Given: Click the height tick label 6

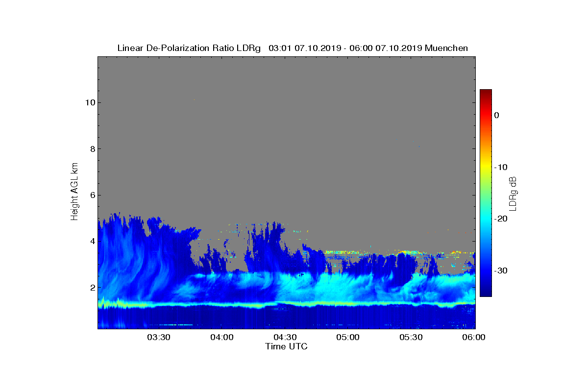Looking at the screenshot, I should point(92,195).
